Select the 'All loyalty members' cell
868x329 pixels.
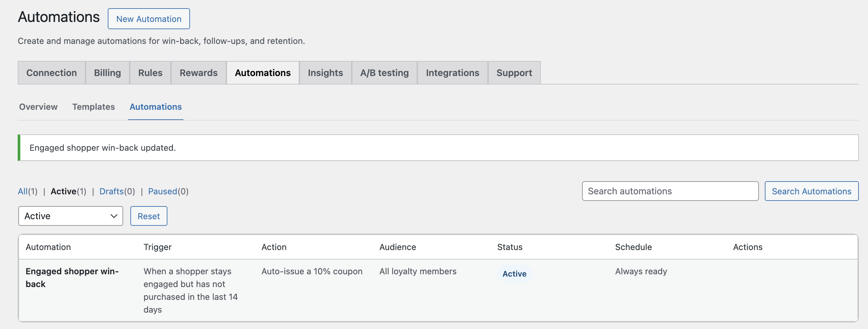418,271
